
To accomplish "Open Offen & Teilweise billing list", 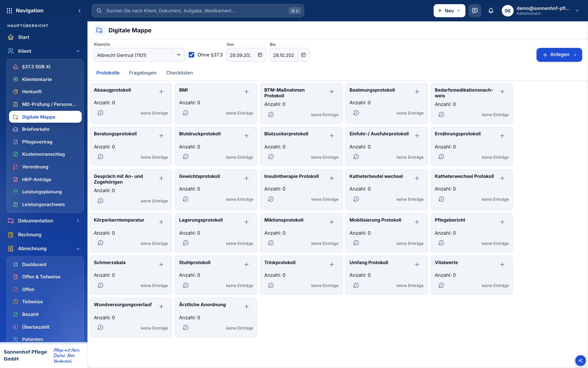I will (x=45, y=277).
